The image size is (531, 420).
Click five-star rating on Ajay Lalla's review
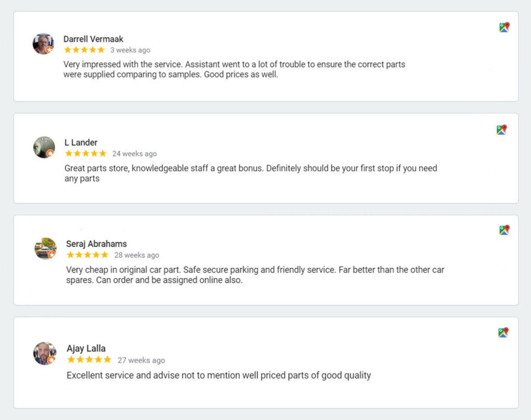(x=89, y=360)
